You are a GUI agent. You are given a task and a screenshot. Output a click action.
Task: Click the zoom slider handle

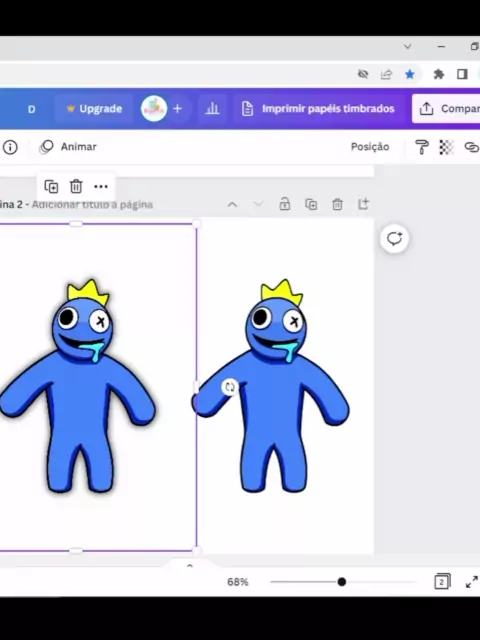[342, 582]
